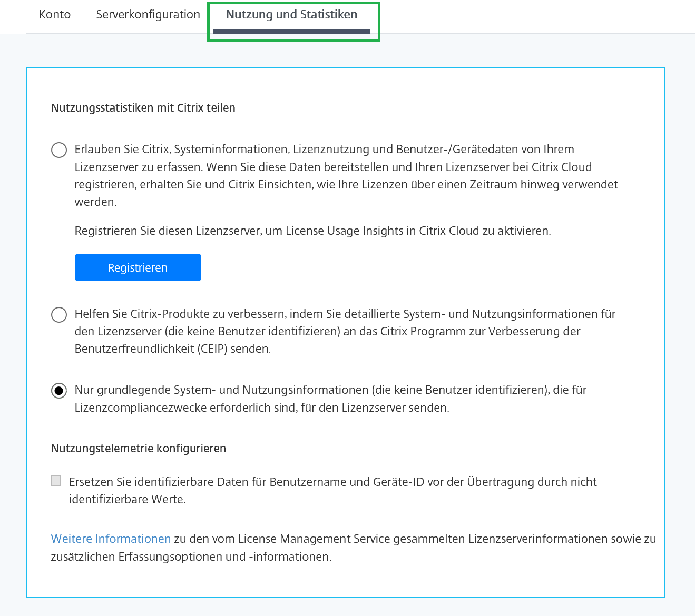
Task: Click the License Management Service information sentence
Action: tap(354, 547)
